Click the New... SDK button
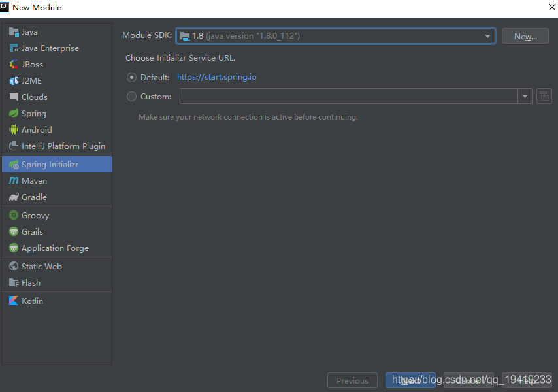Viewport: 558px width, 392px height. (x=525, y=37)
